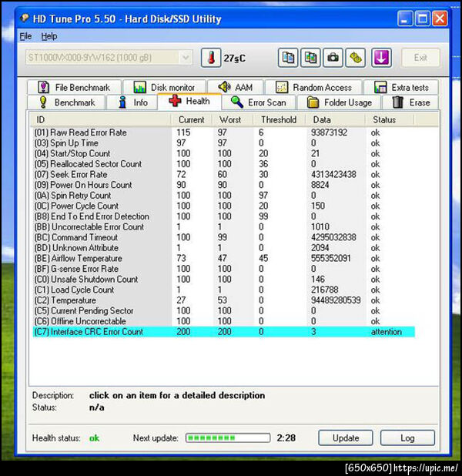Click the HD Tune title bar app icon
462x476 pixels.
(25, 18)
